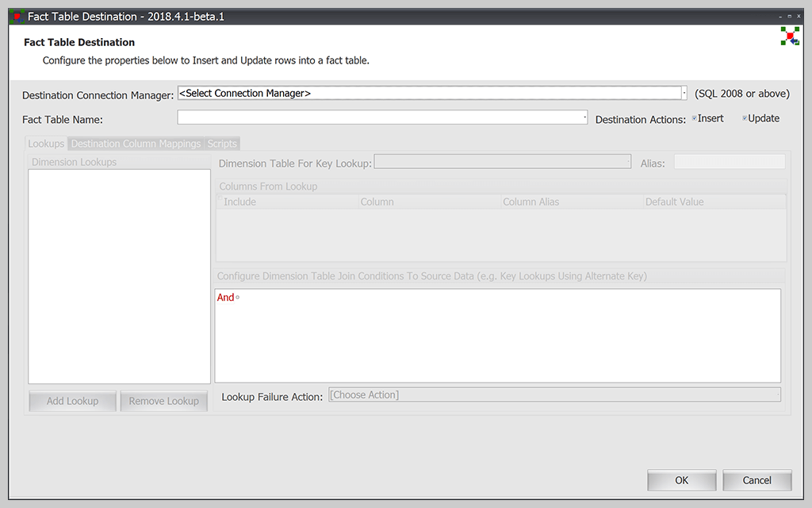Click the Add Lookup button
The image size is (812, 508).
[x=72, y=401]
